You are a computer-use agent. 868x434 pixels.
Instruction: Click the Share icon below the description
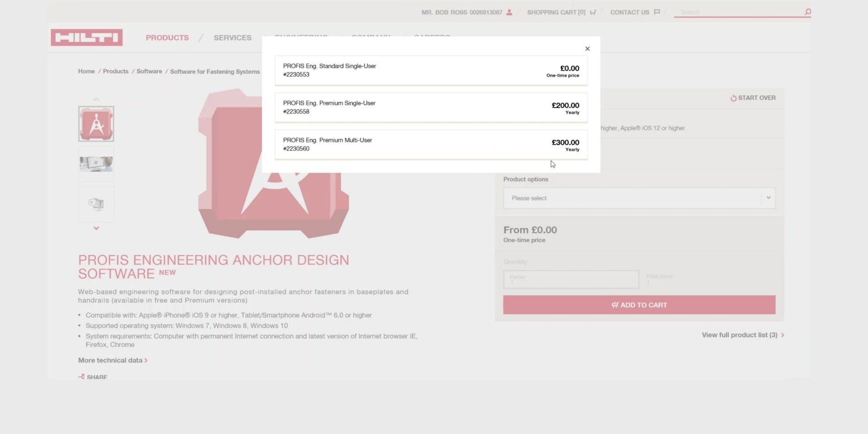coord(82,376)
